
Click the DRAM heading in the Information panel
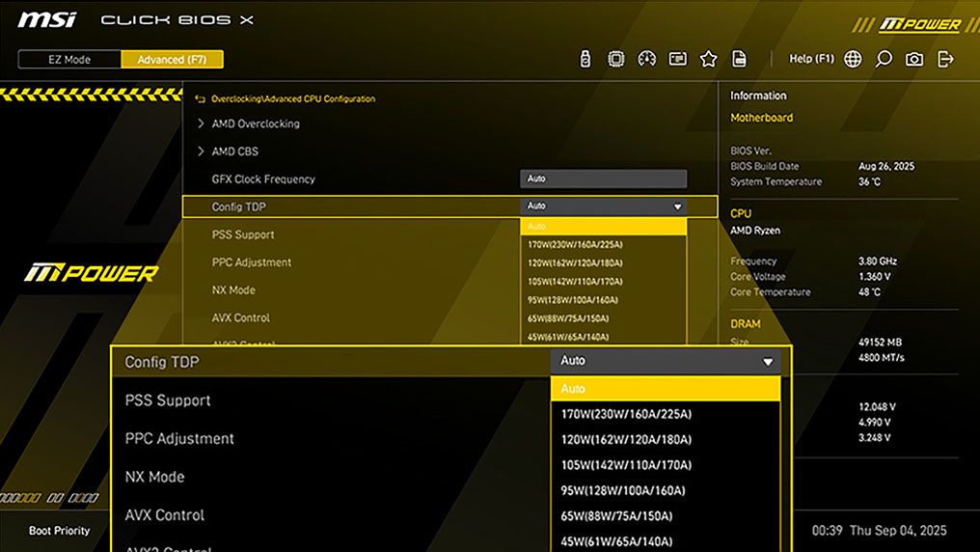[x=746, y=324]
